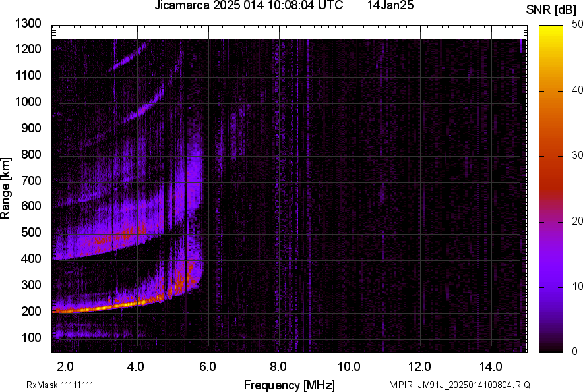Click the 'Range [km]' y-axis label
Viewport: 583px width, 392px height.
click(x=5, y=188)
